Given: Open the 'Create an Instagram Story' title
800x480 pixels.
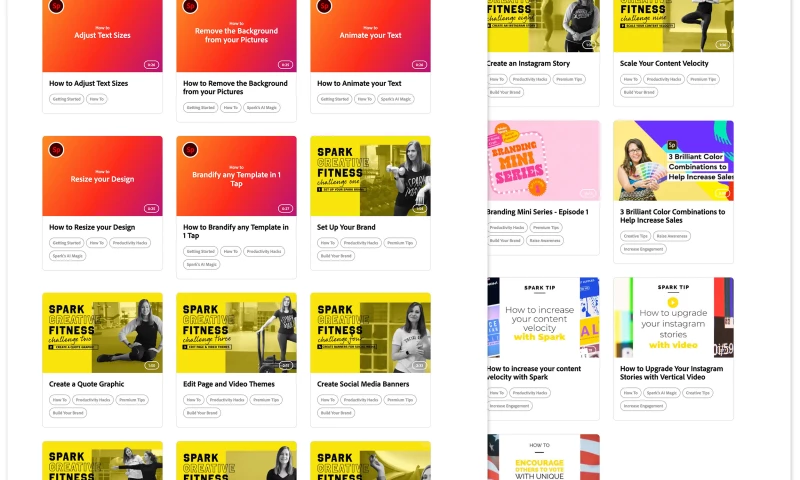Looking at the screenshot, I should click(529, 63).
